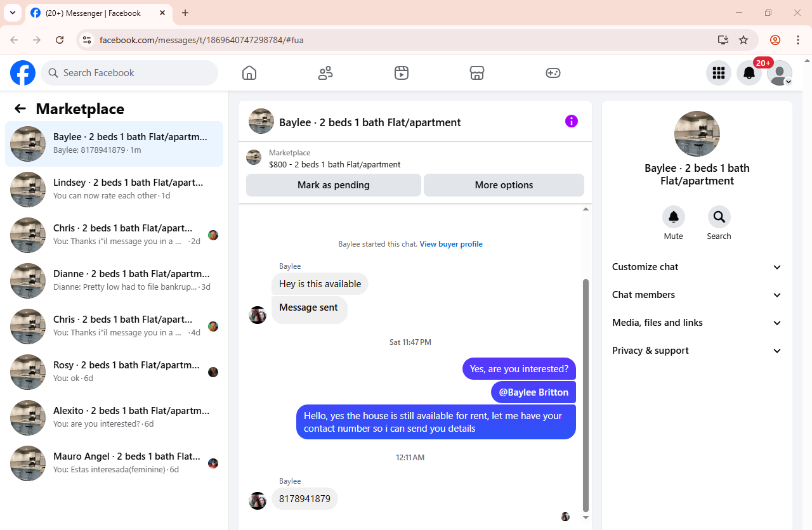
Task: Go back with the Marketplace back arrow
Action: tap(20, 108)
